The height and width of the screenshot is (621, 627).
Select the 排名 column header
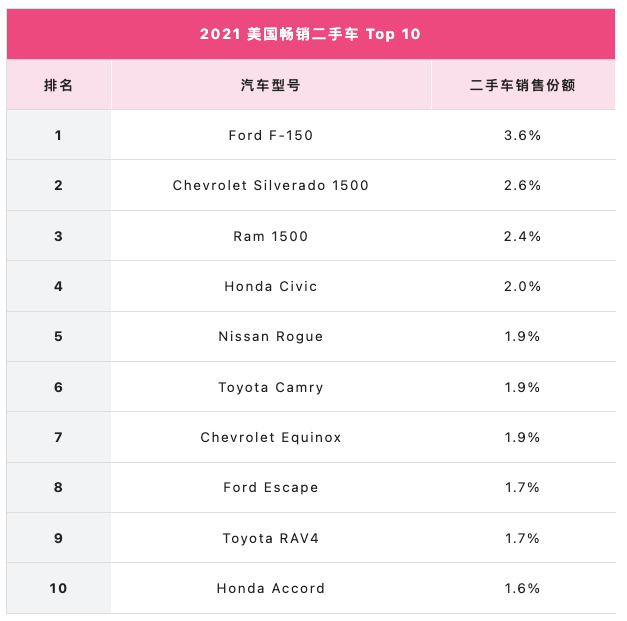[x=58, y=85]
